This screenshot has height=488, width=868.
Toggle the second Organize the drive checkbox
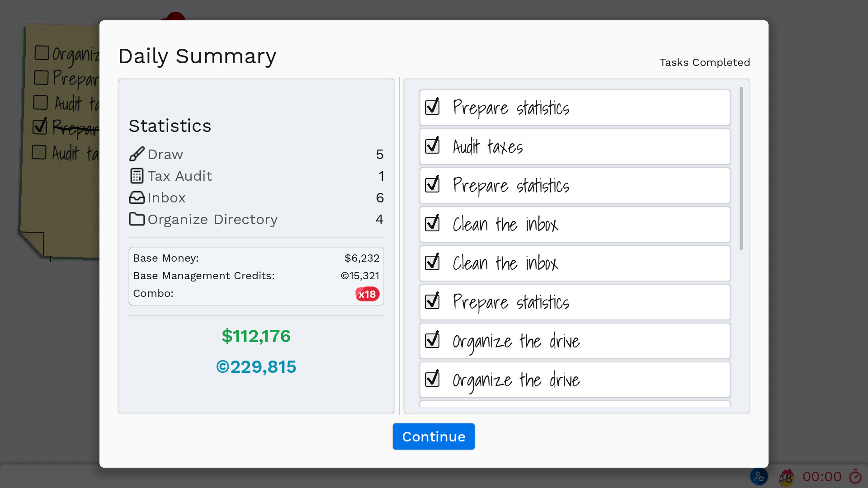click(432, 379)
